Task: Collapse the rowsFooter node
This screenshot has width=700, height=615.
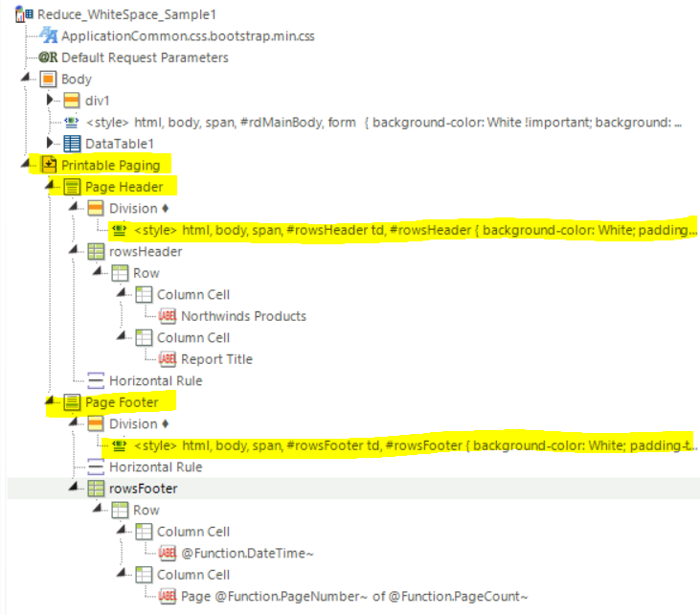Action: pos(74,488)
